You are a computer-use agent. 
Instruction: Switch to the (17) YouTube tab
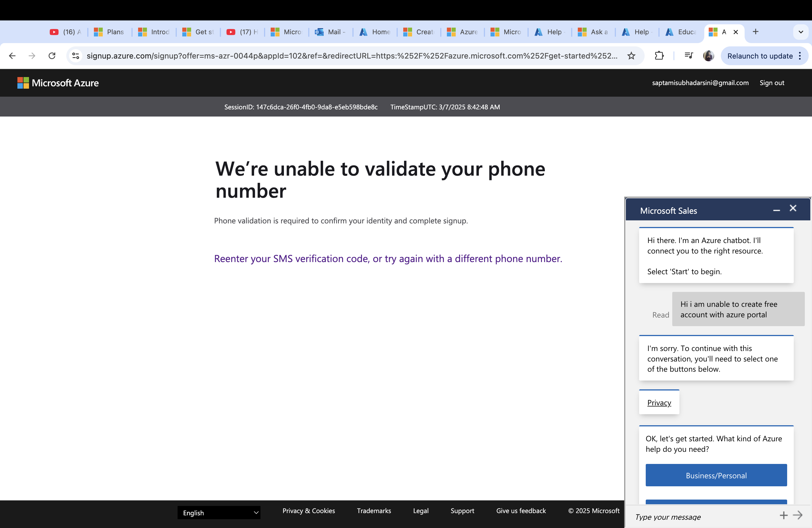242,32
